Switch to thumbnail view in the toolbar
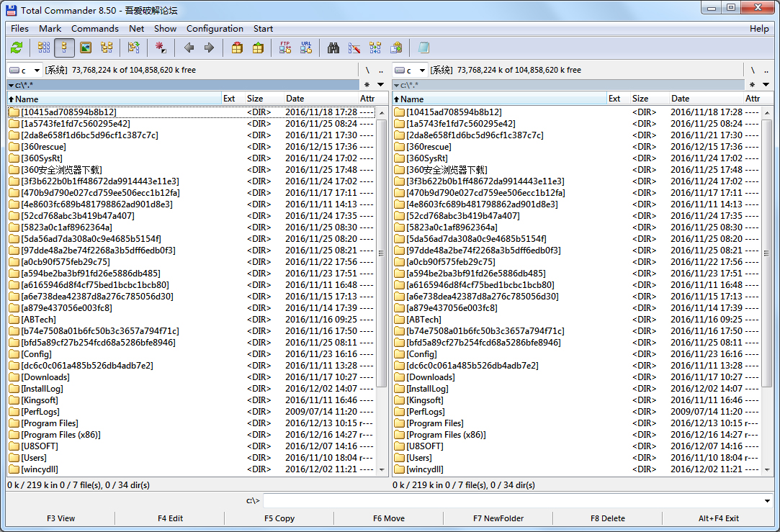This screenshot has height=532, width=780. point(86,48)
